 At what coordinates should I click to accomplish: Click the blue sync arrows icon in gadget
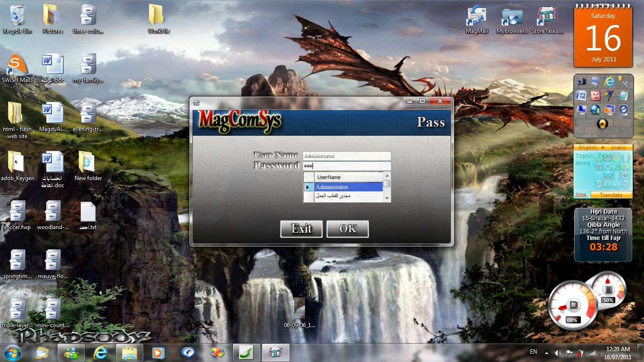623,110
